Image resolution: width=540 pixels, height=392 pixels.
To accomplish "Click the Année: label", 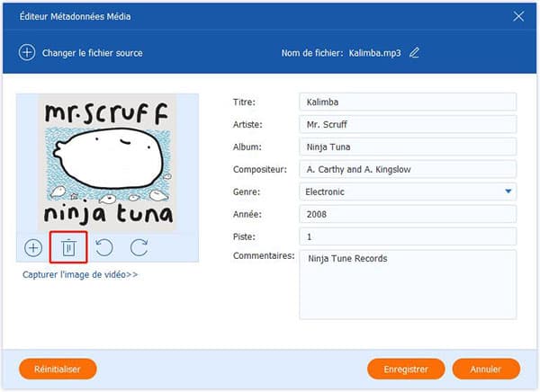I will point(247,214).
